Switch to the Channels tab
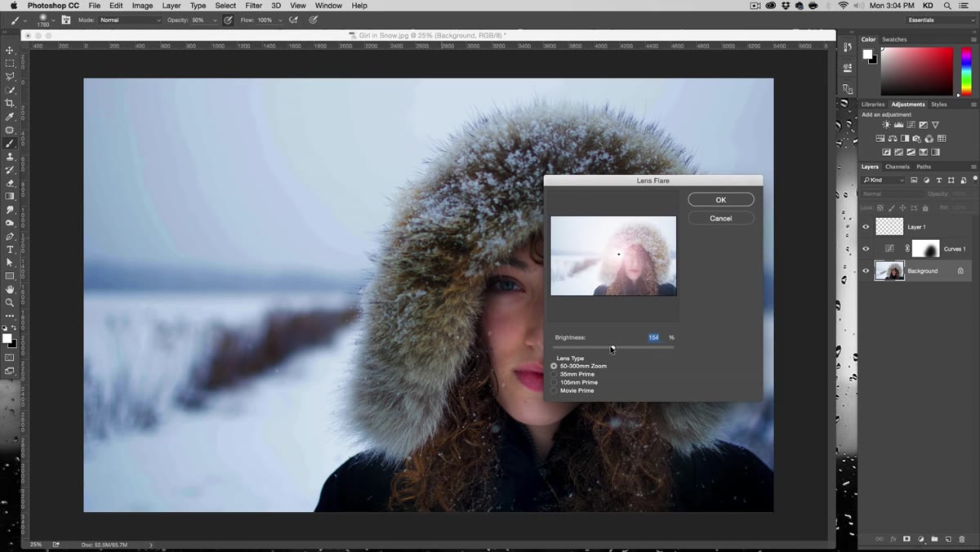 click(898, 167)
